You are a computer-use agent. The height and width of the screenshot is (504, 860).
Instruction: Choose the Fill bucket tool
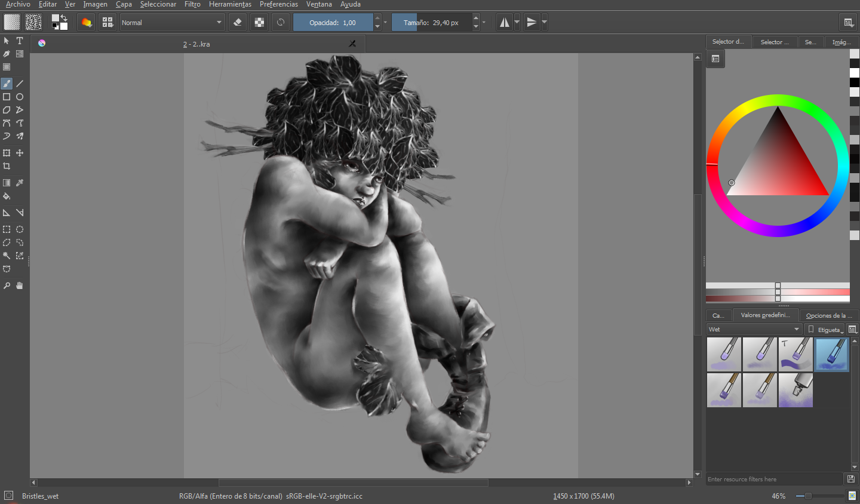(7, 196)
